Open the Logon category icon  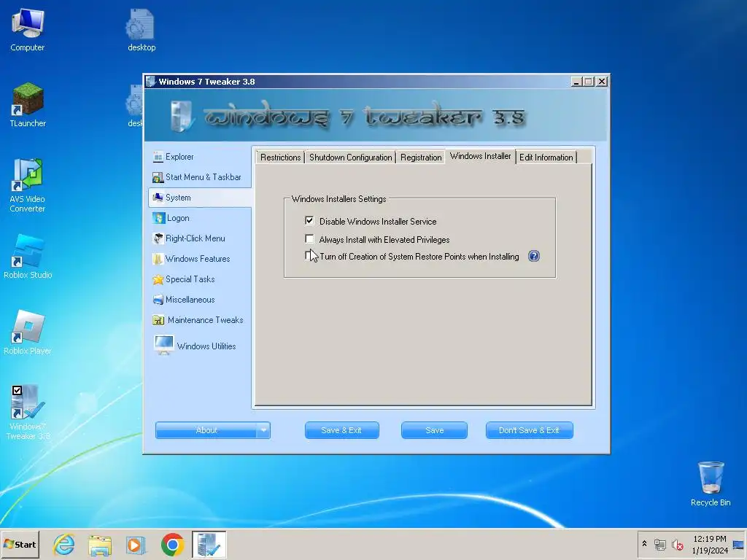pos(158,218)
